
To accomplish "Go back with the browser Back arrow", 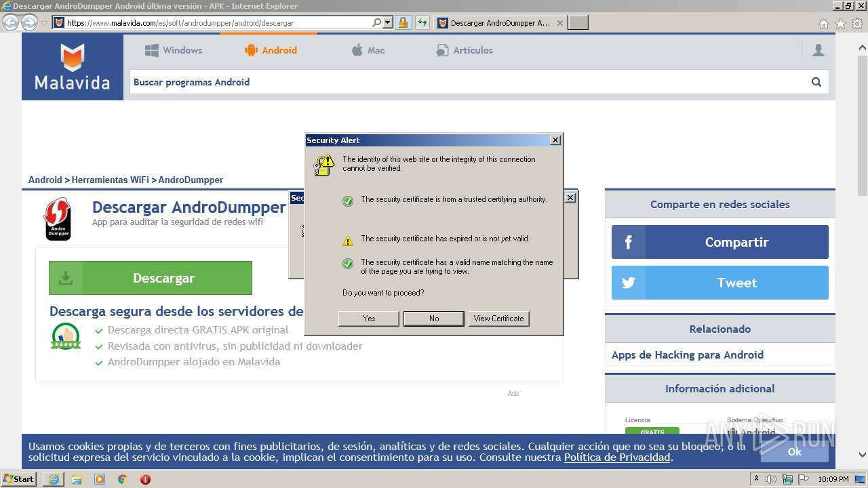I will coord(10,22).
